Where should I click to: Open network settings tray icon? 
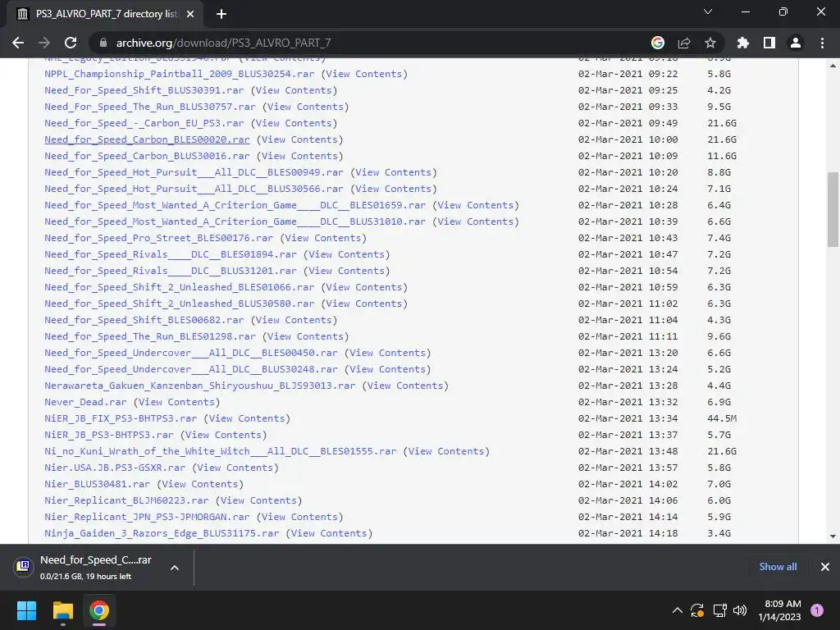[719, 610]
